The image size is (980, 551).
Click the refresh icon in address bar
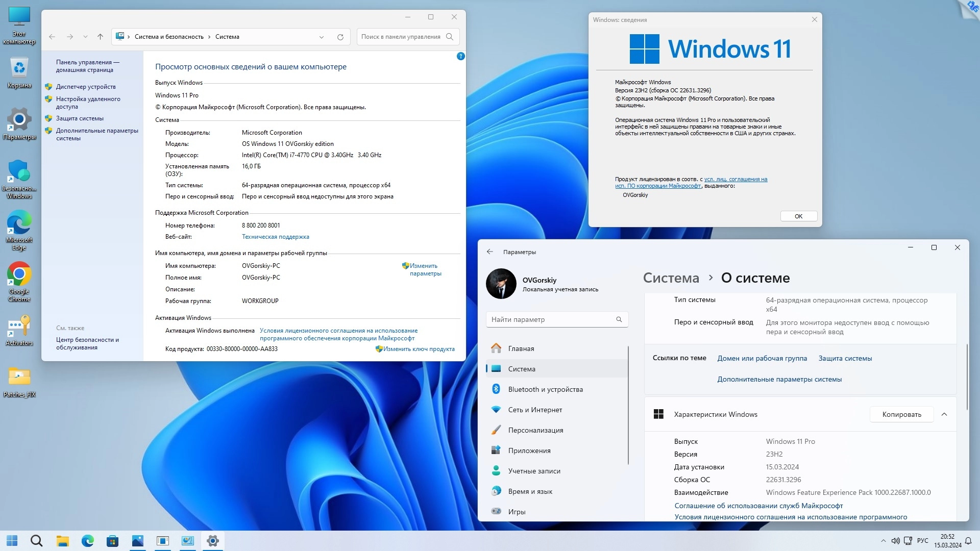[340, 37]
